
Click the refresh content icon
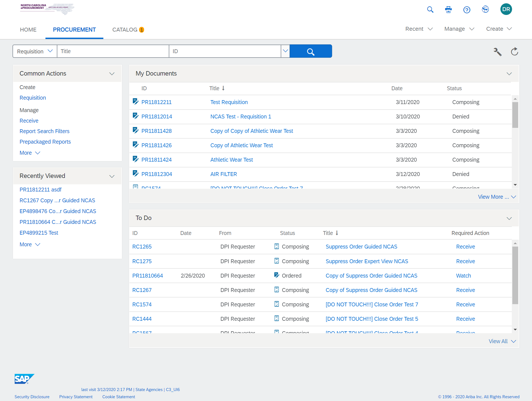coord(515,51)
